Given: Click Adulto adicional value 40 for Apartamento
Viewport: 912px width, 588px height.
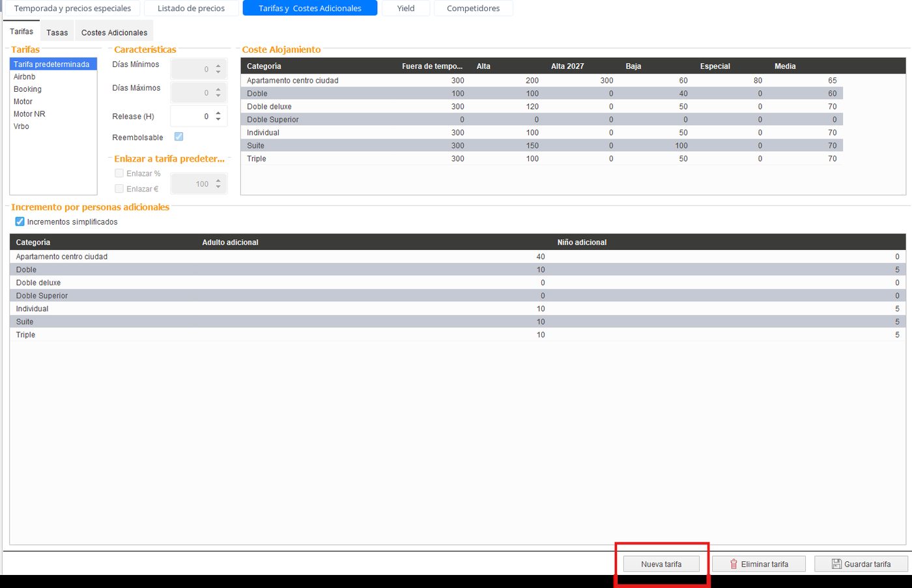Looking at the screenshot, I should tap(541, 257).
